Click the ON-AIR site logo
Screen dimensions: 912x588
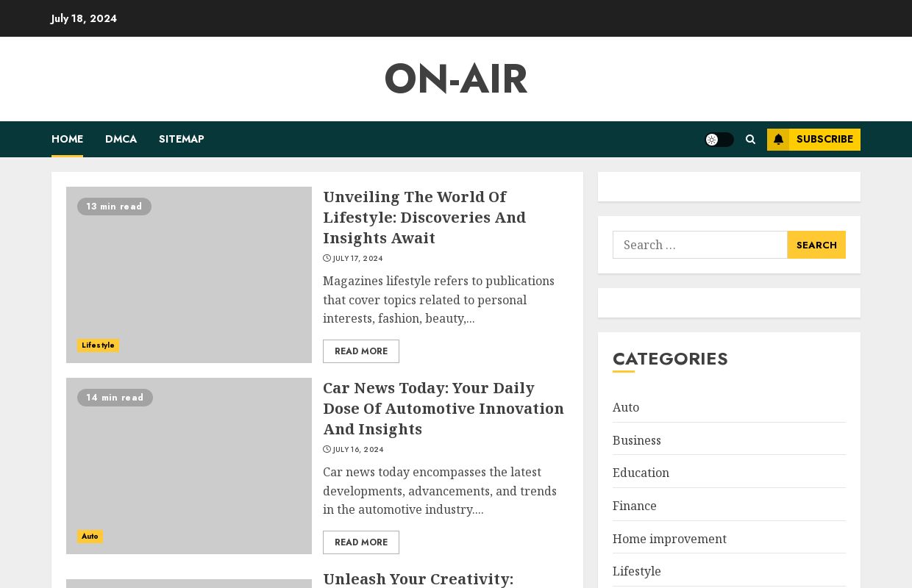coord(456,78)
